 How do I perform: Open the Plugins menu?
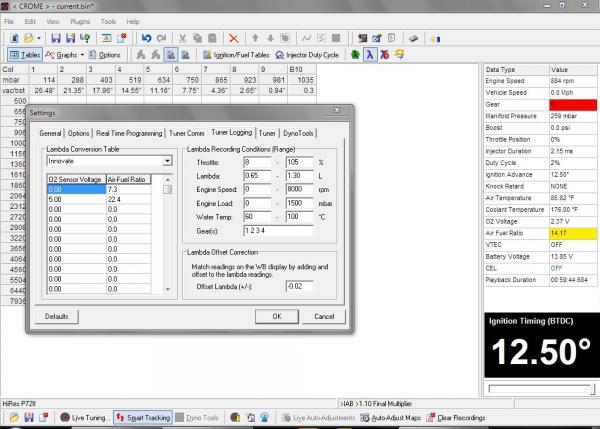tap(80, 22)
